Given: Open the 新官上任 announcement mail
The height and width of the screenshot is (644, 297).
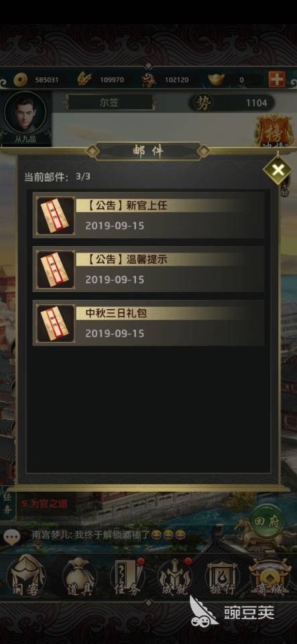Looking at the screenshot, I should click(149, 215).
